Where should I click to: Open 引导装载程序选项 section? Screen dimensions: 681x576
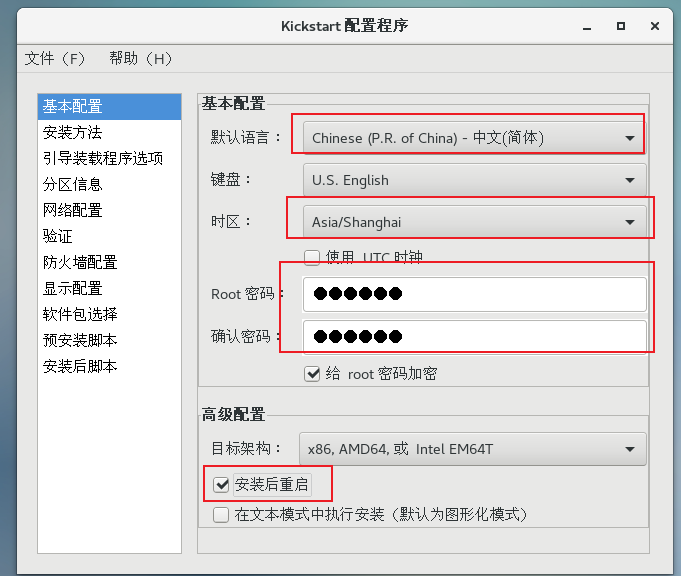[109, 158]
